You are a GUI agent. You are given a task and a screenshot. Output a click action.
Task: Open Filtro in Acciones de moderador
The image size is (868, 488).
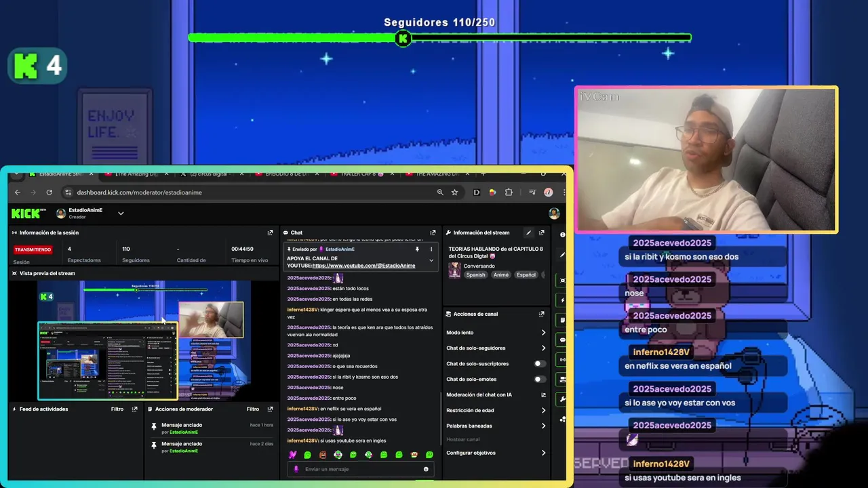coord(253,409)
